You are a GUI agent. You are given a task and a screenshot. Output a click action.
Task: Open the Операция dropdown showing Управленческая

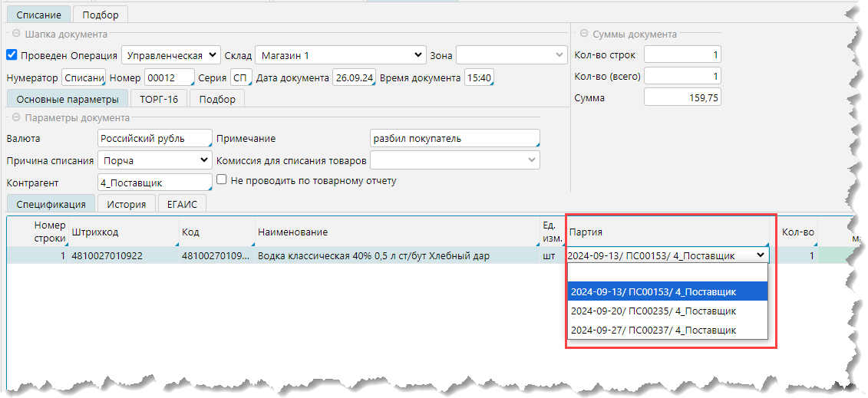[x=171, y=55]
